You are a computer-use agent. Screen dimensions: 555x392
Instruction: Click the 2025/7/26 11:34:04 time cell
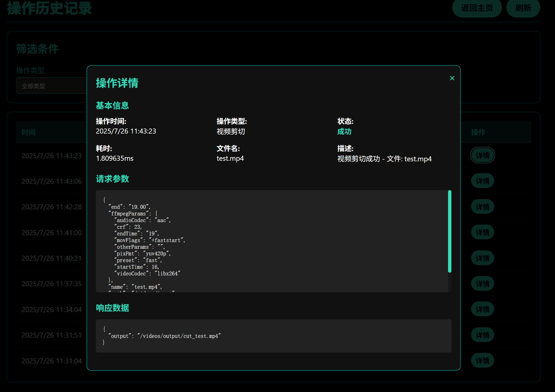[52, 310]
